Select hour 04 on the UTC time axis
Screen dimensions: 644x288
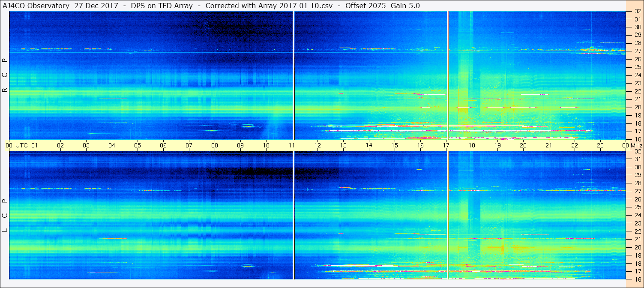click(112, 145)
